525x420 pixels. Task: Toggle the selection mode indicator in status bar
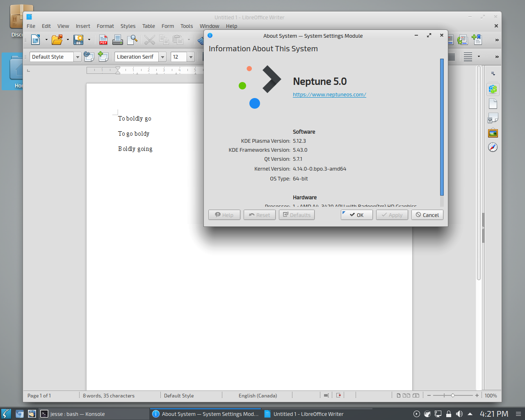[326, 395]
